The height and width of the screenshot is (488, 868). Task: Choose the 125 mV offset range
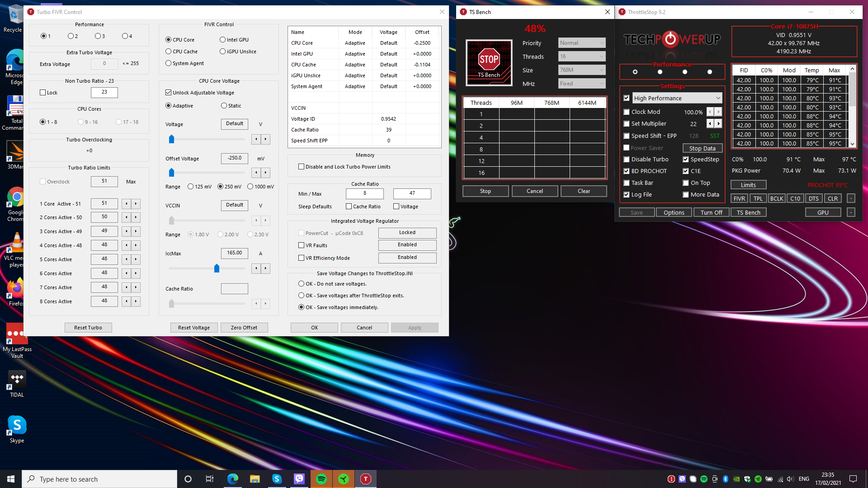click(190, 187)
